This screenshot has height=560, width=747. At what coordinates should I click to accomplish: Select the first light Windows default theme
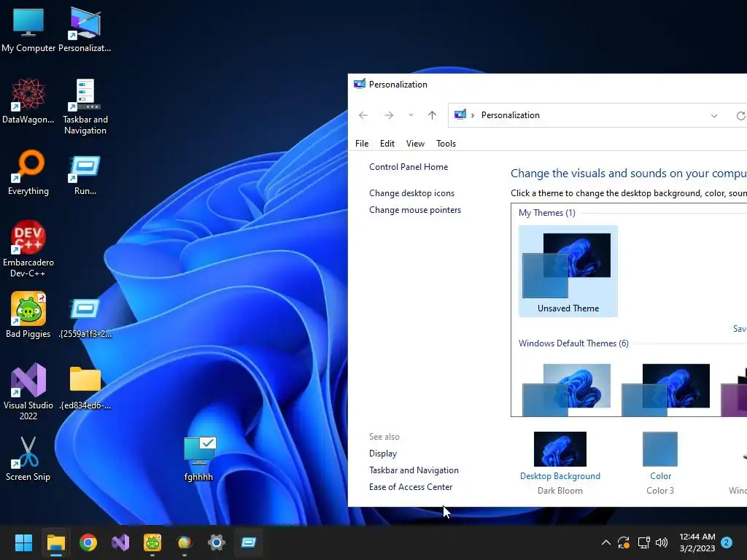click(x=566, y=389)
